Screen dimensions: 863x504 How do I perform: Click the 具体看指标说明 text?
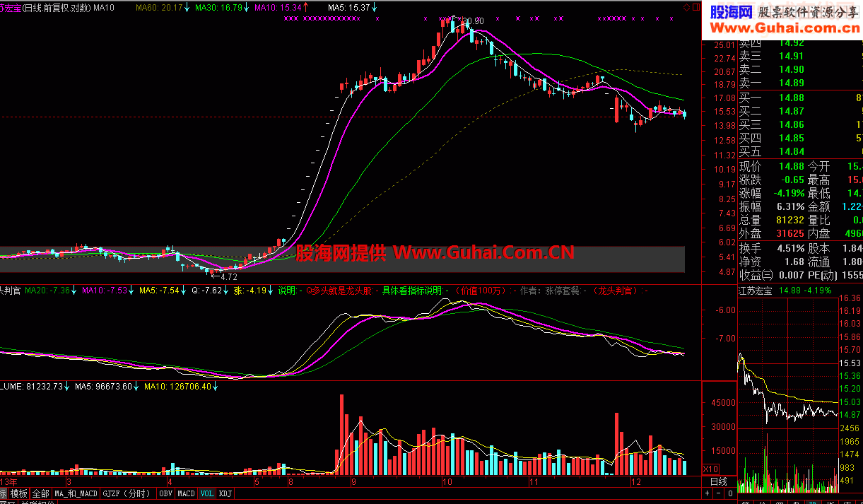click(x=412, y=290)
